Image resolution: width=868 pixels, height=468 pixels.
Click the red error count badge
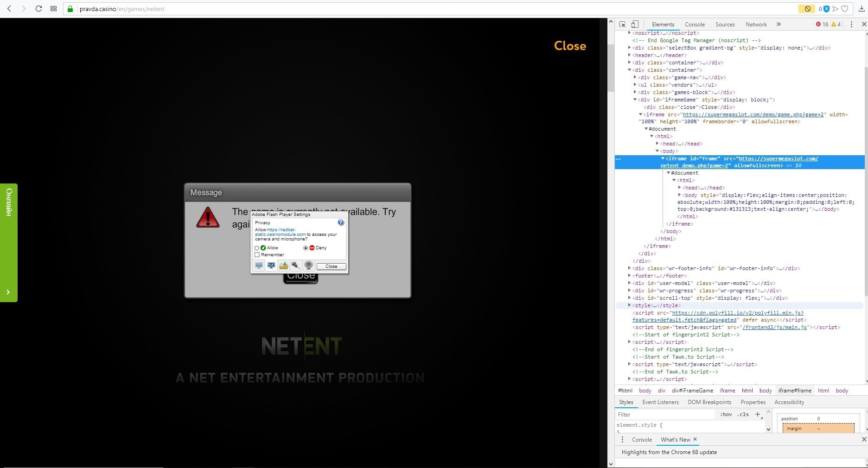822,24
